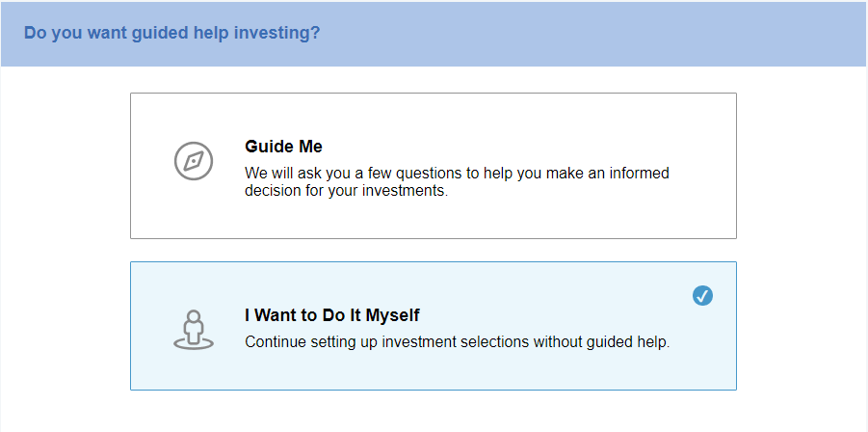Pick self-service investing via the person symbol
868x432 pixels.
coord(194,329)
